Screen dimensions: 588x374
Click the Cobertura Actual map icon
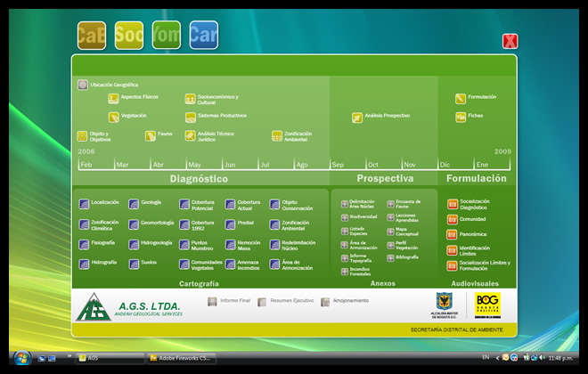pyautogui.click(x=230, y=204)
